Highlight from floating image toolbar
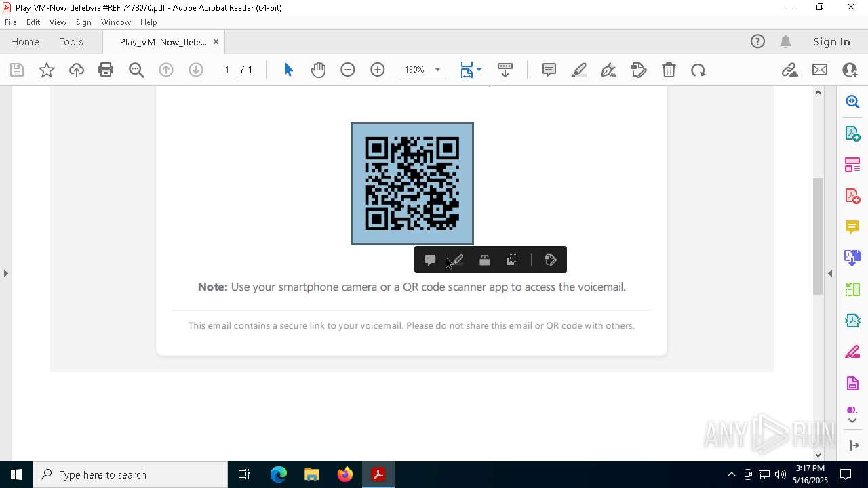 tap(456, 260)
